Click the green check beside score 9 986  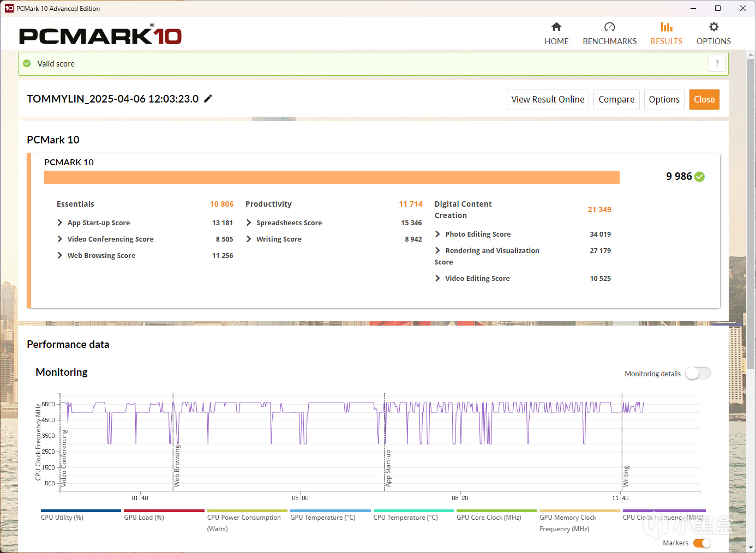[700, 177]
